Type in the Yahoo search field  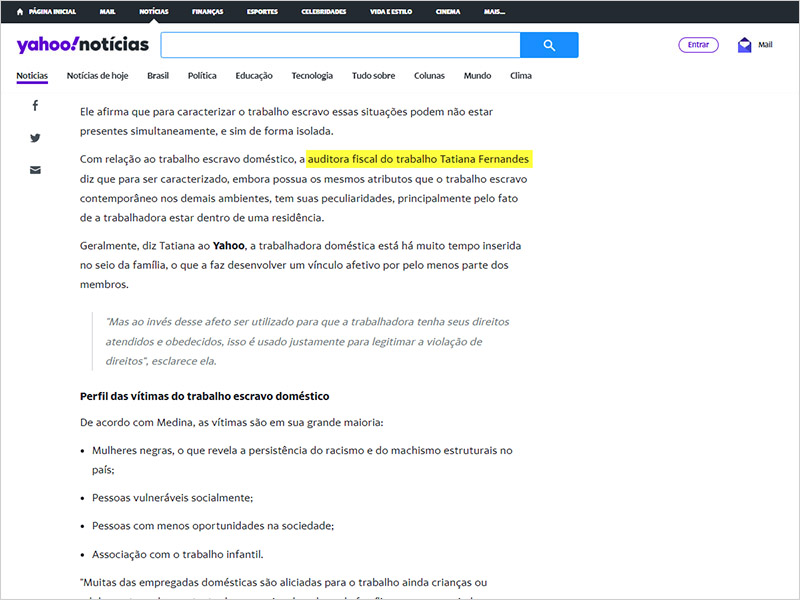pos(340,45)
